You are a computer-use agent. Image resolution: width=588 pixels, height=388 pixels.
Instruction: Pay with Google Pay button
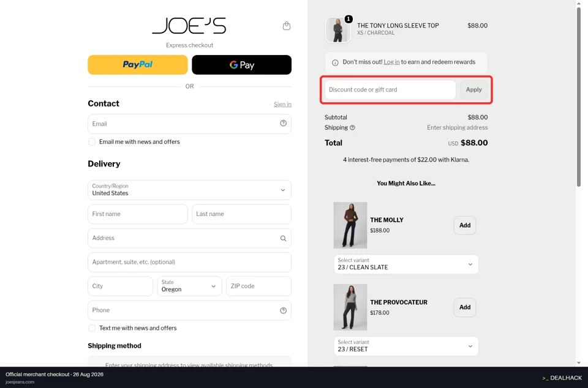click(x=241, y=65)
